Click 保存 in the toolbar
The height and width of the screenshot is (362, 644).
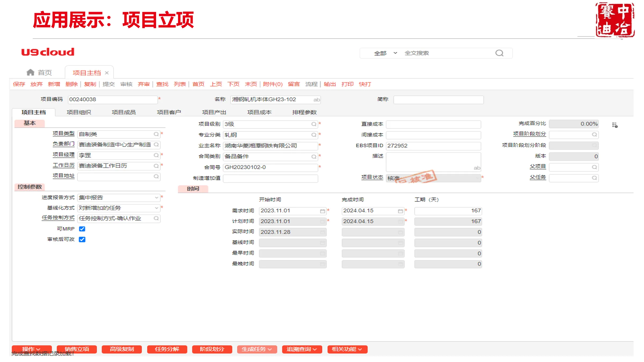pos(19,84)
